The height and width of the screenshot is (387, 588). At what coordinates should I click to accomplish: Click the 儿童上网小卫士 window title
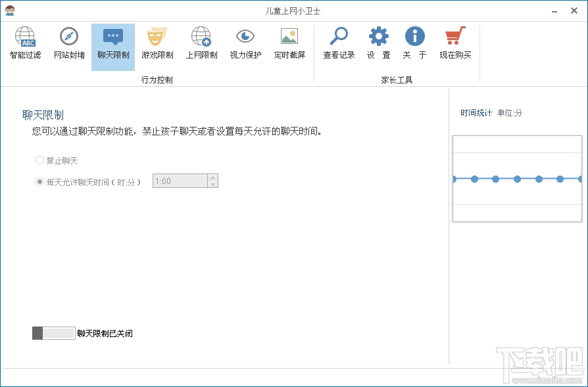[x=293, y=11]
